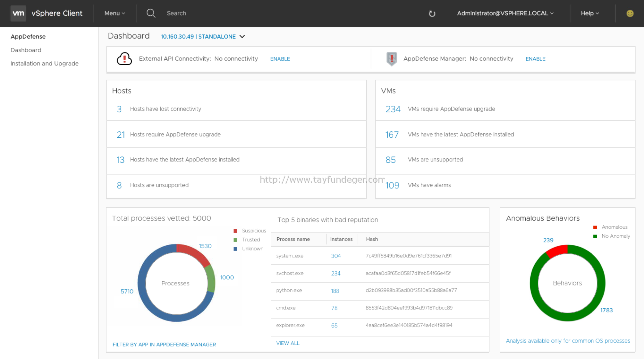Click the hash starting with 8553f42d80
Screen dimensions: 644x359
point(409,308)
